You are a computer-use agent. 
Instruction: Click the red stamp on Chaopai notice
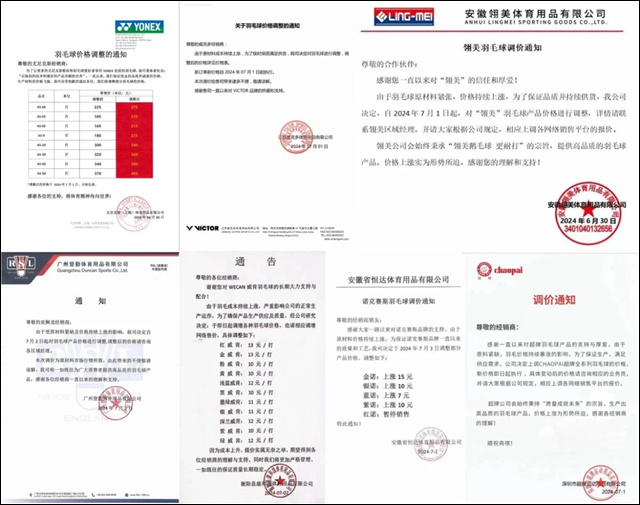600,483
